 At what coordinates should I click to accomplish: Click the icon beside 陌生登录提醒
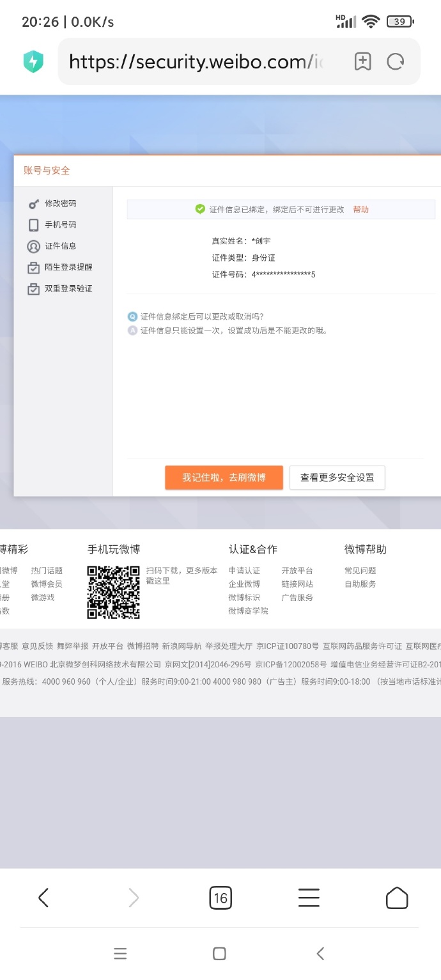[x=34, y=268]
